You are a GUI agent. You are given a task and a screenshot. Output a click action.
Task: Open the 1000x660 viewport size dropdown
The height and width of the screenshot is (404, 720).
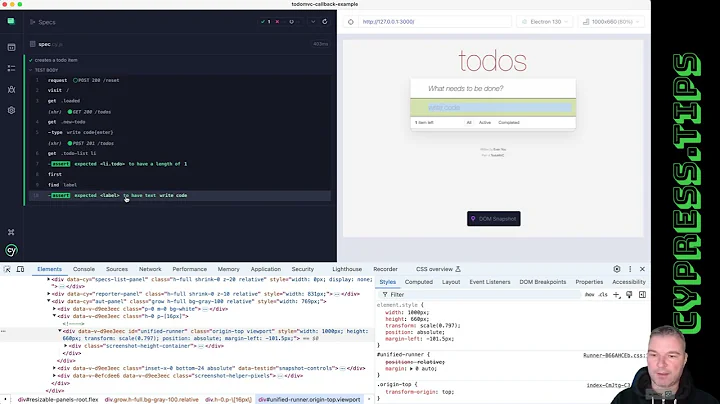[x=611, y=22]
